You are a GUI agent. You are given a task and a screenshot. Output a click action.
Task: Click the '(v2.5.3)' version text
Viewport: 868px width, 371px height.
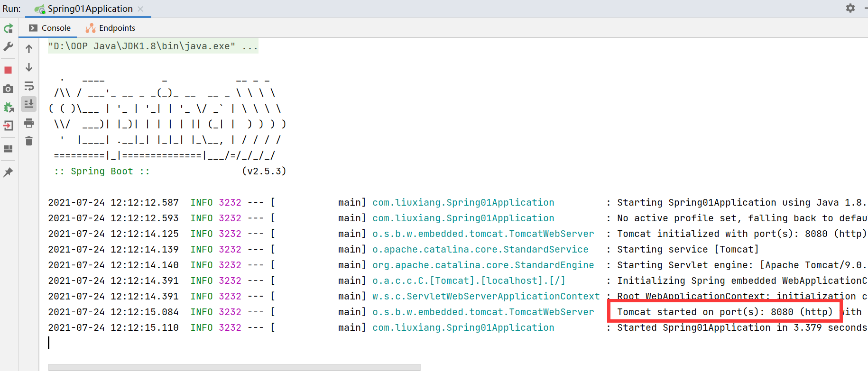pyautogui.click(x=264, y=171)
